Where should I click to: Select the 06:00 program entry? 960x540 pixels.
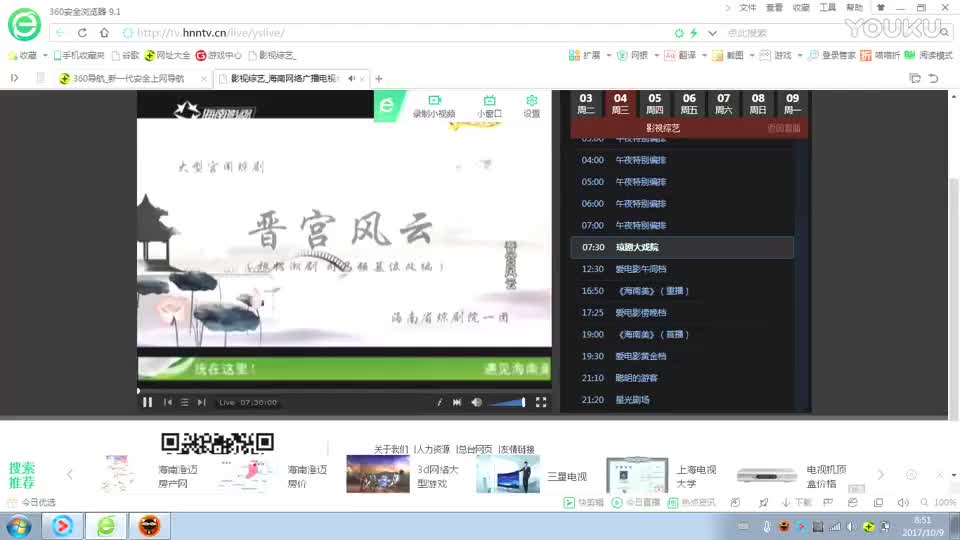point(682,203)
